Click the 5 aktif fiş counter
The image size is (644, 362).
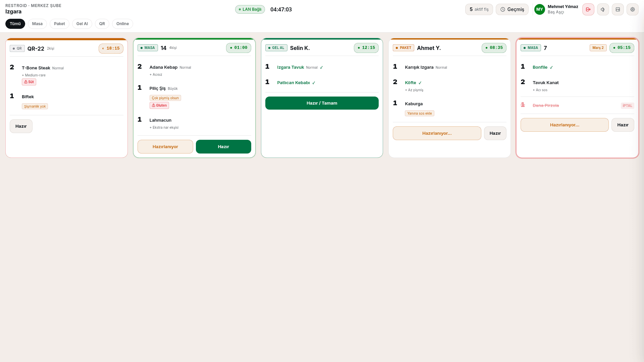pyautogui.click(x=479, y=9)
